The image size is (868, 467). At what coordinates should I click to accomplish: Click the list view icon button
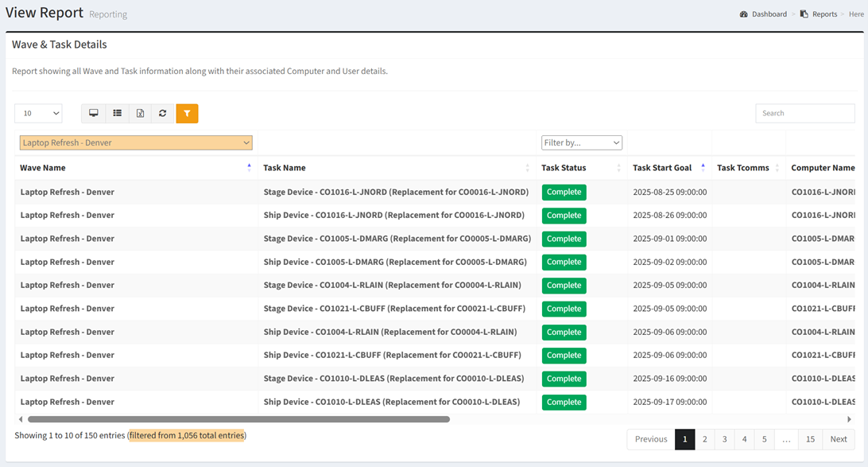coord(117,114)
